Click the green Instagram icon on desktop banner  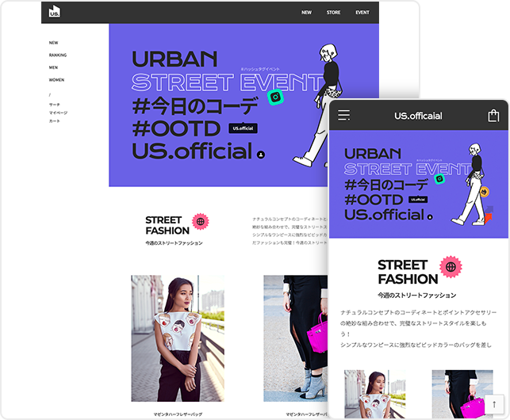(275, 97)
